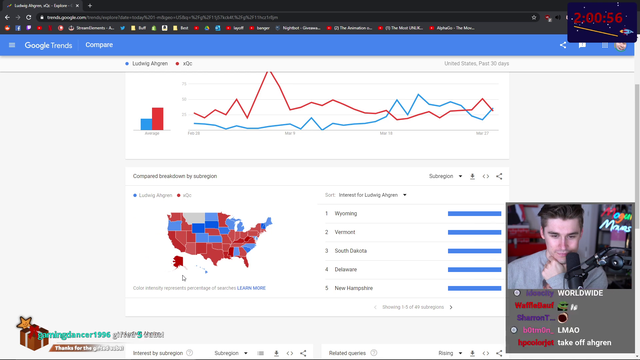Open the feedback icon in the blue header
This screenshot has height=360, width=640.
582,45
